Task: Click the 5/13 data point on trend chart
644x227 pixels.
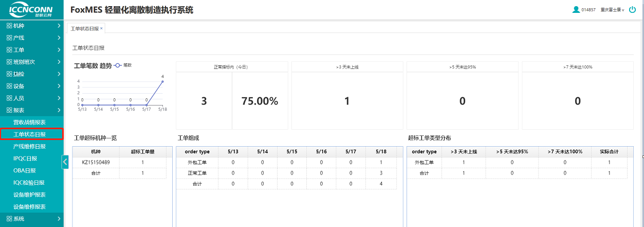Action: click(x=82, y=104)
